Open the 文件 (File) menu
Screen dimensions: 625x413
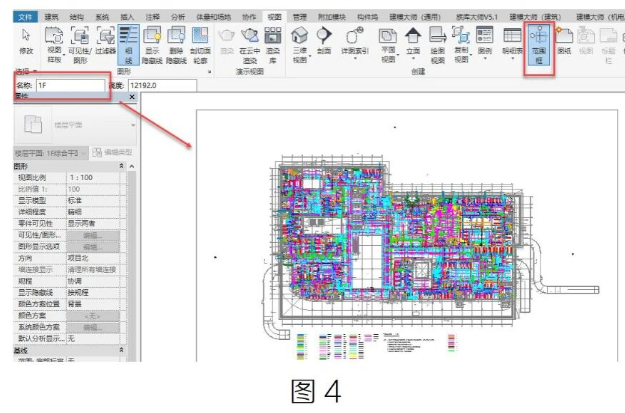[x=25, y=17]
